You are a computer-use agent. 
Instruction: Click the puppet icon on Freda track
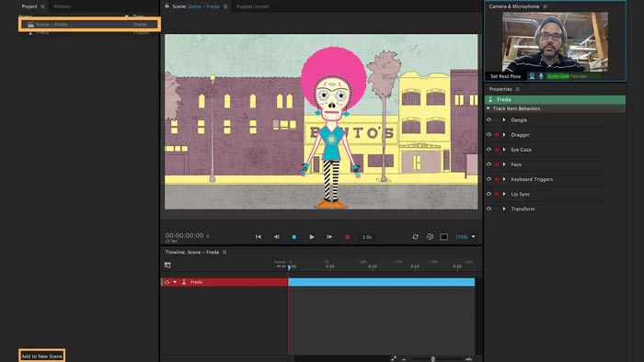[x=184, y=282]
